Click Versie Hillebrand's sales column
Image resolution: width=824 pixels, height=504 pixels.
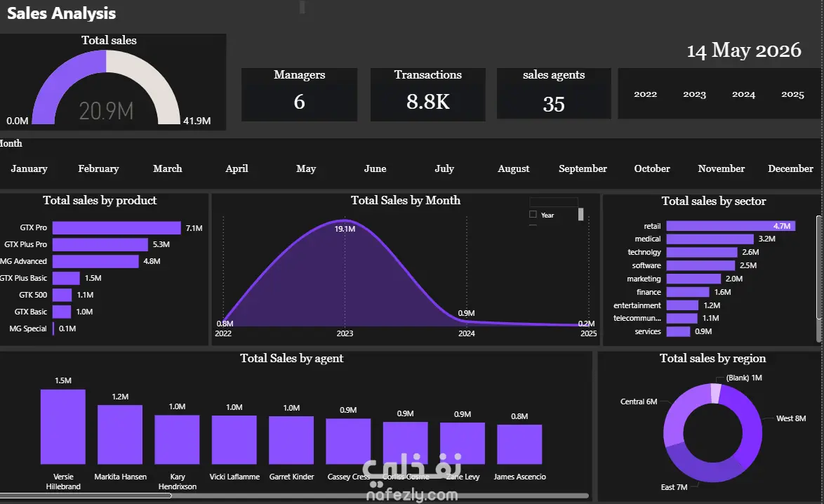click(x=63, y=427)
